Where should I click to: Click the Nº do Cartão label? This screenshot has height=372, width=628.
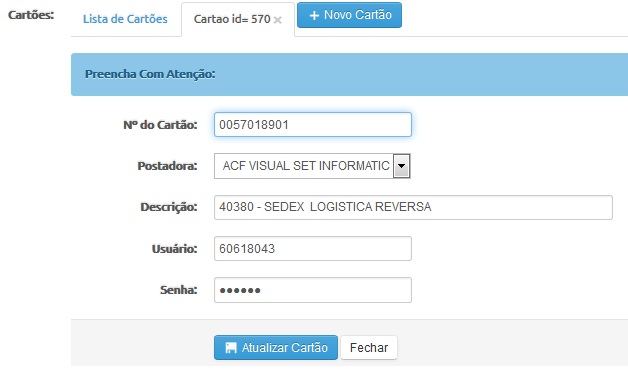tap(160, 125)
